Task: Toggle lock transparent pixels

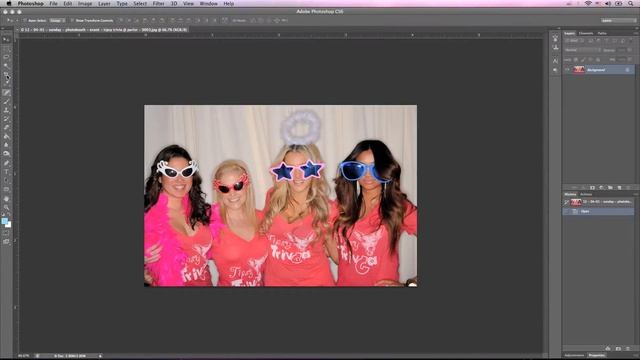Action: point(576,60)
